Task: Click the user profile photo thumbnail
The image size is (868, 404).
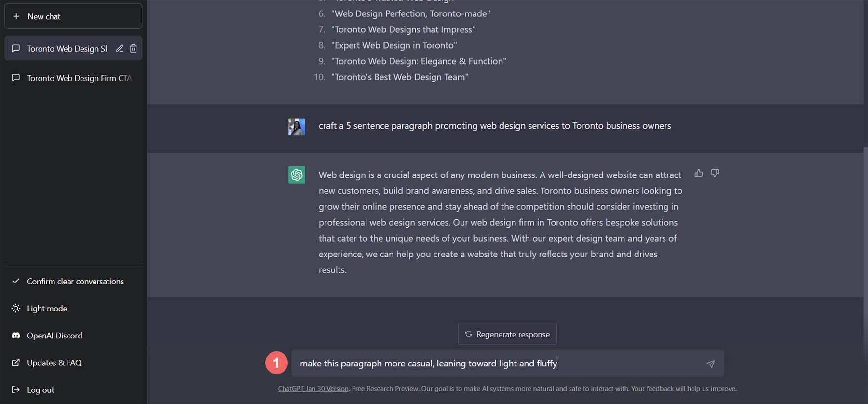Action: coord(297,127)
